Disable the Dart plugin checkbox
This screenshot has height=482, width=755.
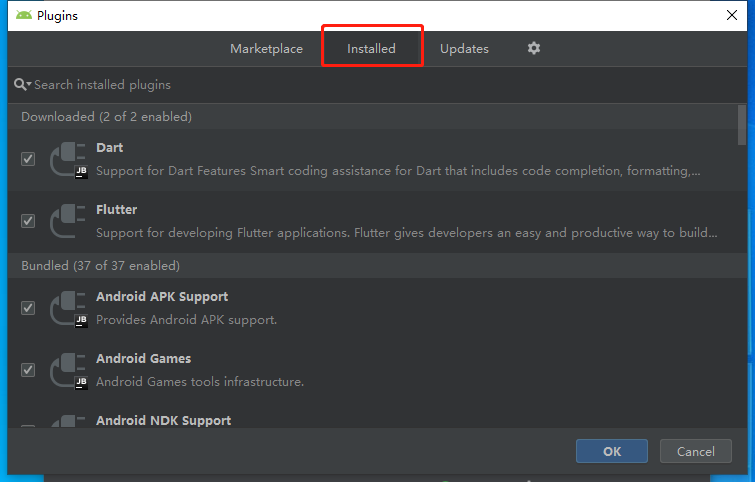pyautogui.click(x=28, y=159)
